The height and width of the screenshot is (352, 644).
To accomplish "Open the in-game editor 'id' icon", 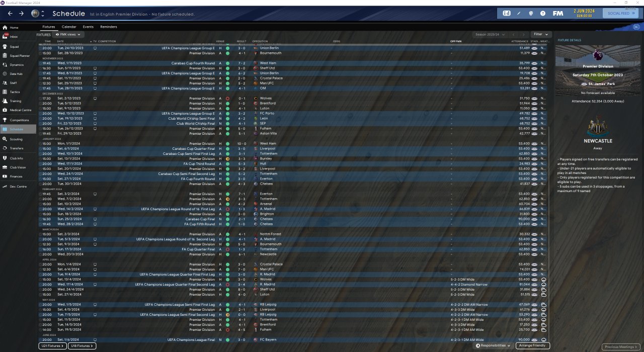I will pos(507,13).
